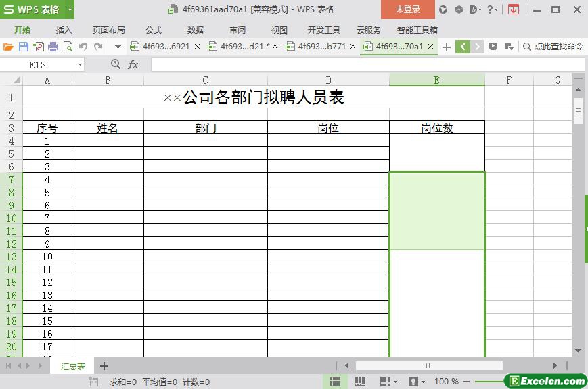Expand the Name Box dropdown arrow
The height and width of the screenshot is (389, 588).
pyautogui.click(x=80, y=65)
